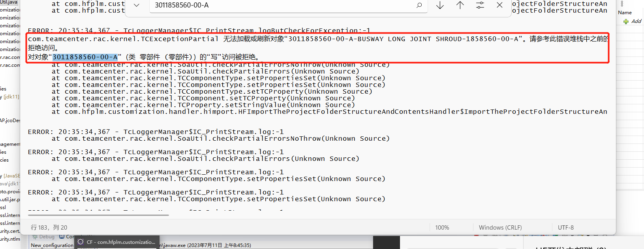644x249 pixels.
Task: Click the Eclipse icon in CF tooltip
Action: [81, 242]
